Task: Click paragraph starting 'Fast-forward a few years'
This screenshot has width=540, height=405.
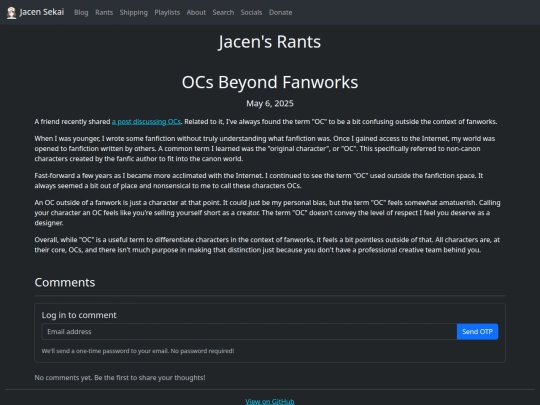Action: tap(259, 180)
